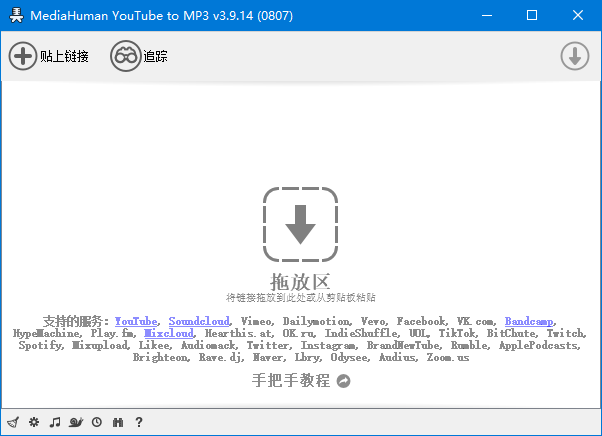Click the 贴上链接 label
Image resolution: width=602 pixels, height=436 pixels.
pos(64,56)
